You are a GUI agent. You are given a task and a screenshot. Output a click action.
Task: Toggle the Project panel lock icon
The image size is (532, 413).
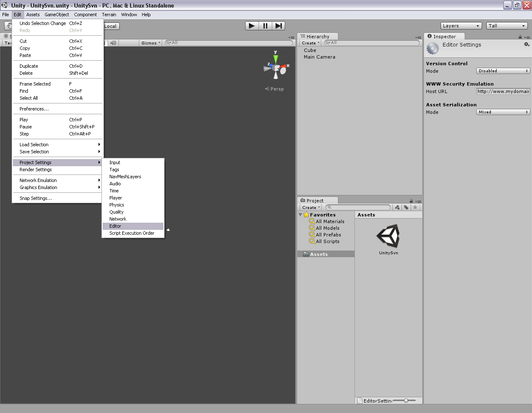[411, 201]
